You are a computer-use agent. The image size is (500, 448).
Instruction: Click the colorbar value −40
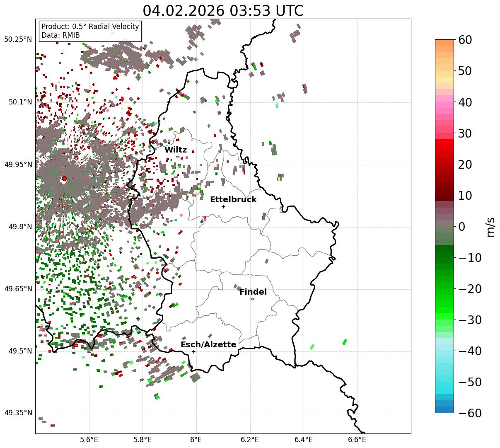pos(469,351)
